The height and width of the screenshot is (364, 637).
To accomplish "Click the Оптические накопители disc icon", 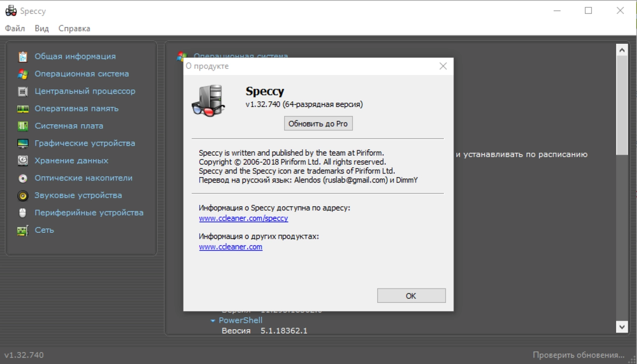I will 23,179.
